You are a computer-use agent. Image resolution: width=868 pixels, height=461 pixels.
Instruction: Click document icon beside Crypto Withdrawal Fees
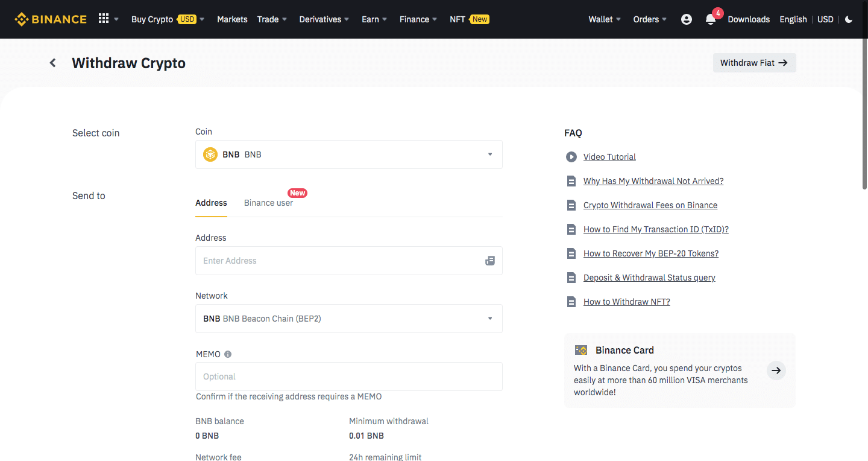point(571,205)
